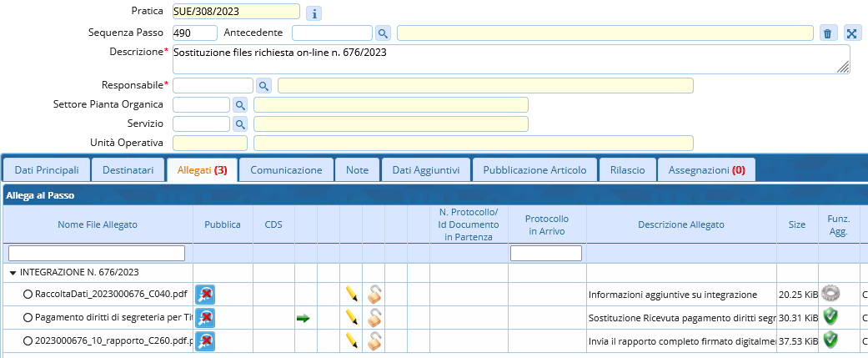Screen dimensions: 868x358
Task: Click the trash icon to clear Antecedente
Action: click(x=827, y=33)
